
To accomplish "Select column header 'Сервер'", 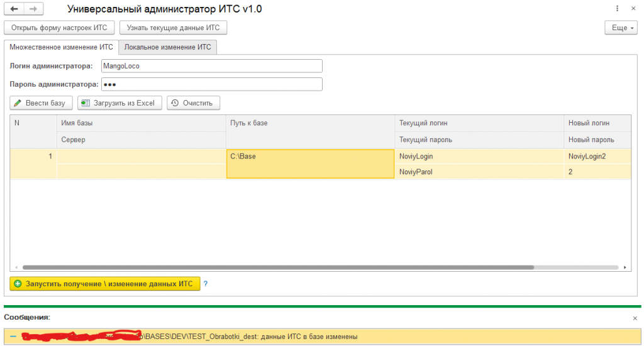I will [142, 140].
